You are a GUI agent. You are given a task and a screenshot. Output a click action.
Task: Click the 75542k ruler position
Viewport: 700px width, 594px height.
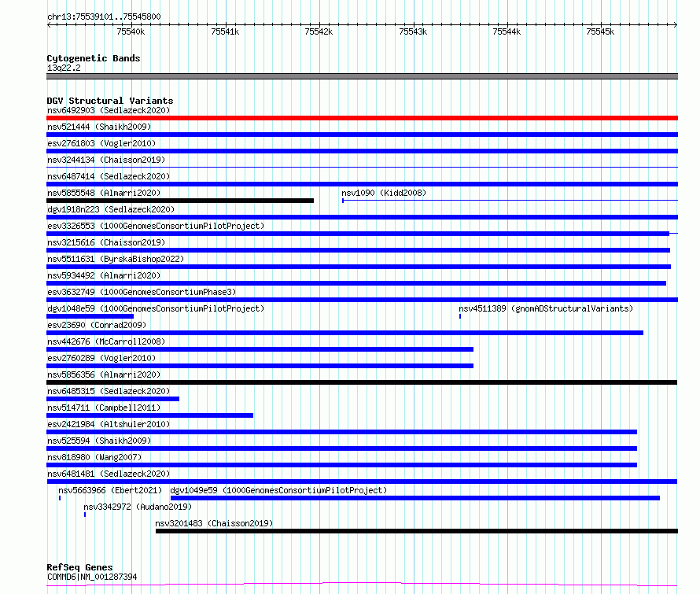(319, 31)
